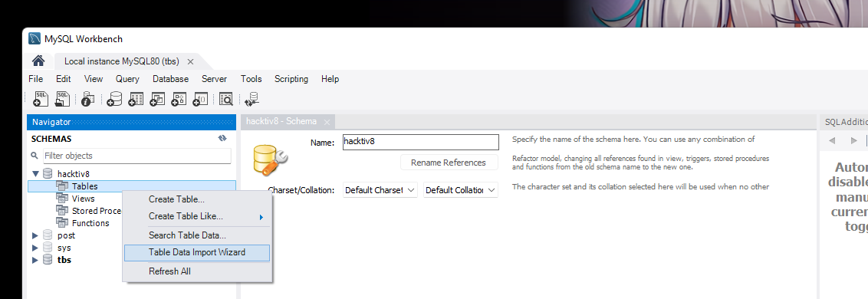The height and width of the screenshot is (299, 868).
Task: Close the Local instance MySQL80 tab
Action: click(190, 61)
